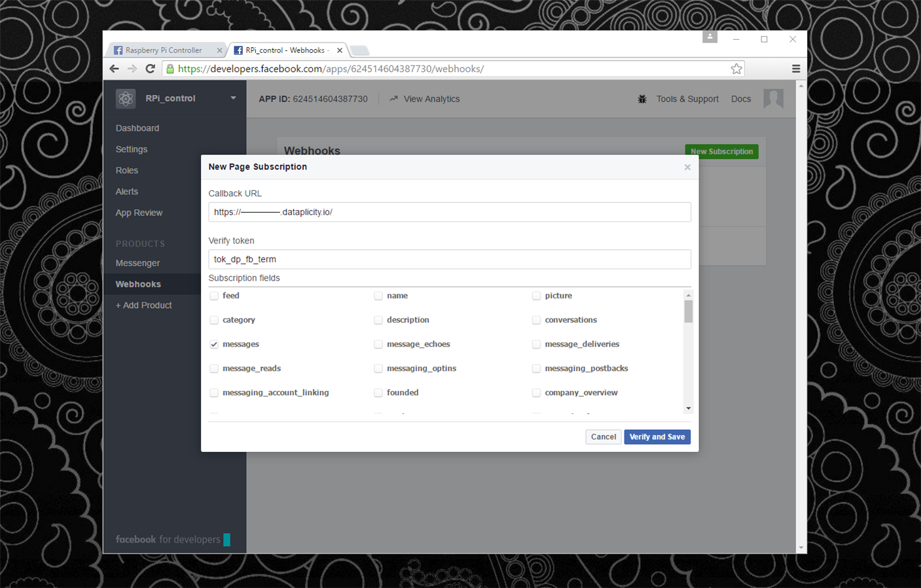Check the message_reads field

click(x=214, y=369)
